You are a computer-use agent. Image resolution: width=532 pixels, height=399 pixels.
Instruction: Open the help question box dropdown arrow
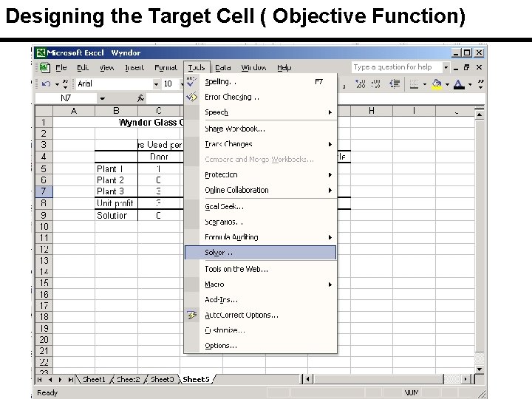coord(446,67)
